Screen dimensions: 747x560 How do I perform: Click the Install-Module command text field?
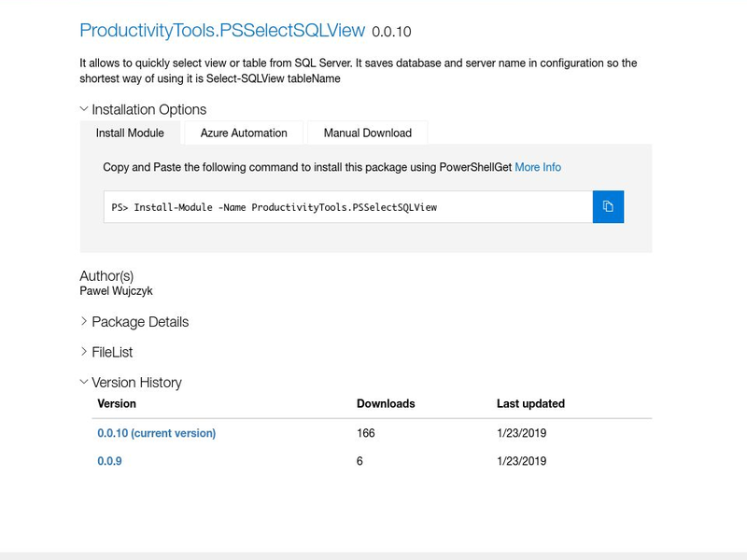tap(348, 206)
